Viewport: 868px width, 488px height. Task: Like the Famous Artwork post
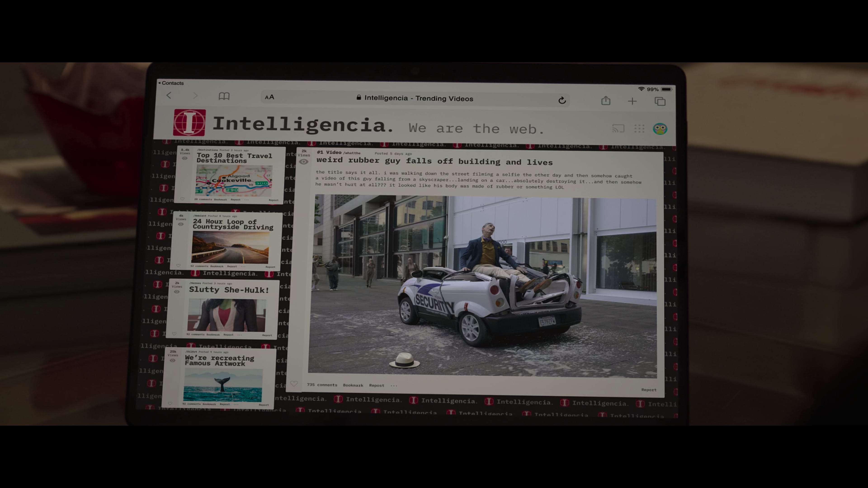(170, 403)
